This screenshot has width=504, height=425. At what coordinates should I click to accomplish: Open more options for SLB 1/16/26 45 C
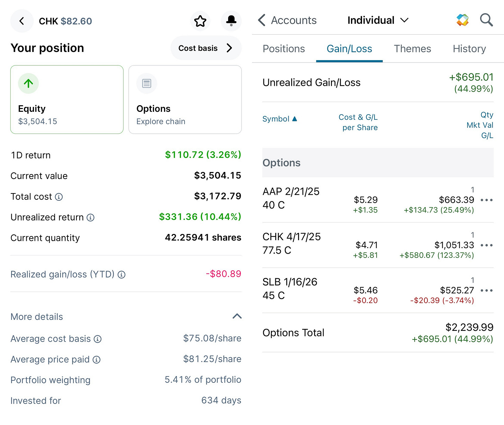(487, 290)
